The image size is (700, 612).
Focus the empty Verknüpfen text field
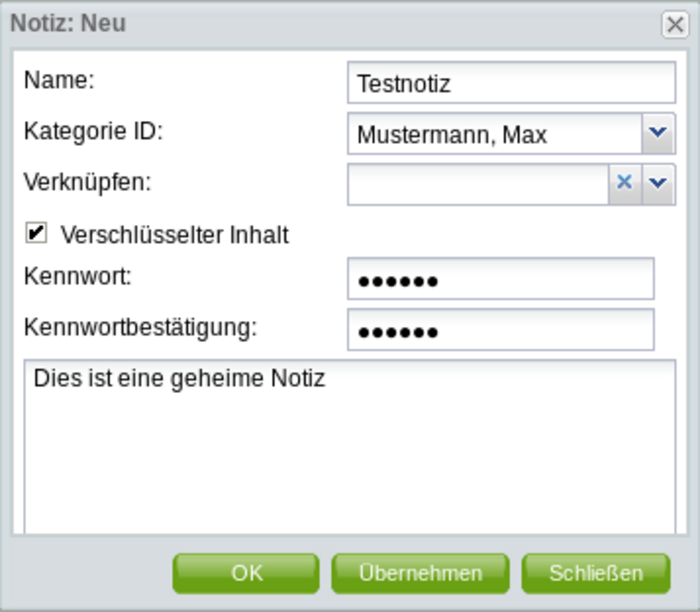(478, 184)
